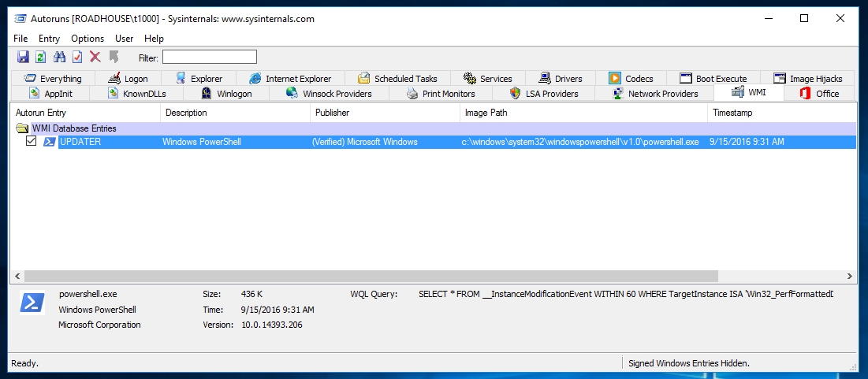868x379 pixels.
Task: Refresh the autoruns scan
Action: point(40,57)
